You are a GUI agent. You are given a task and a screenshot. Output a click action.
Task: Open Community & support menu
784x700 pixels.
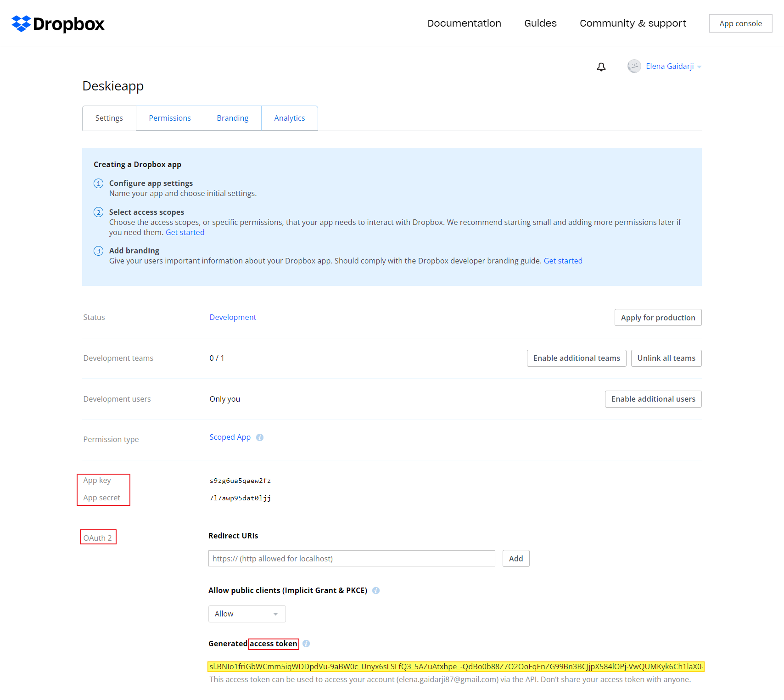pyautogui.click(x=633, y=23)
